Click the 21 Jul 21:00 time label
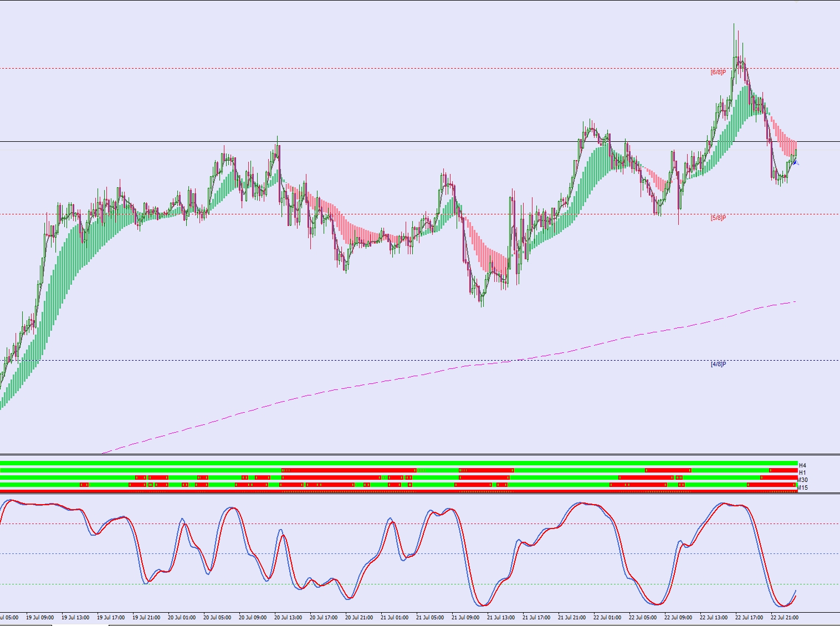Screen dimensions: 840x626 click(572, 617)
